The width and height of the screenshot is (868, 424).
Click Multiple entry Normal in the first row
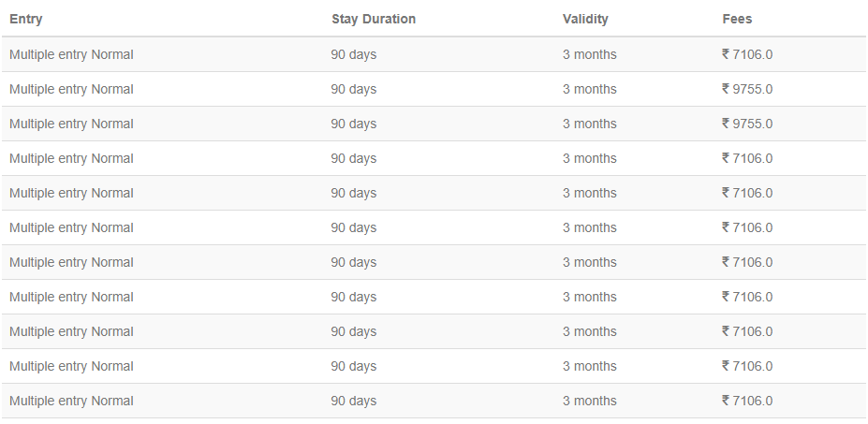[x=71, y=54]
